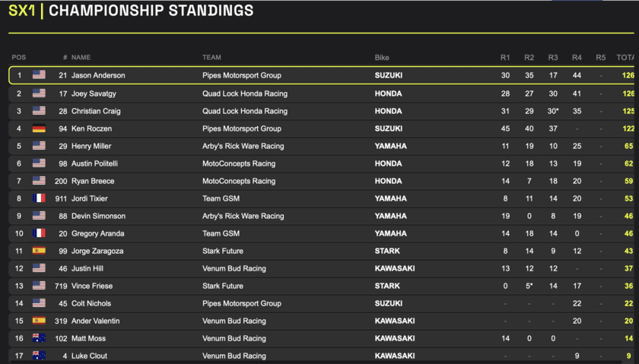
Task: Click the NAME column header
Action: 81,58
